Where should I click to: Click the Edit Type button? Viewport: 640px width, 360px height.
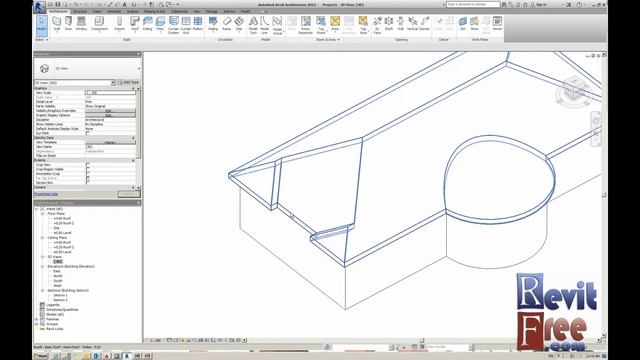[x=129, y=82]
